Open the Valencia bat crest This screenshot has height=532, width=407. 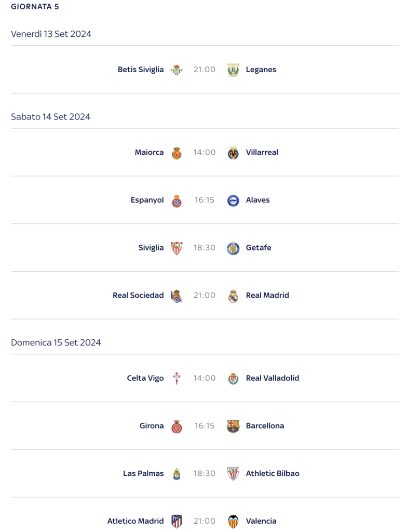click(x=233, y=522)
